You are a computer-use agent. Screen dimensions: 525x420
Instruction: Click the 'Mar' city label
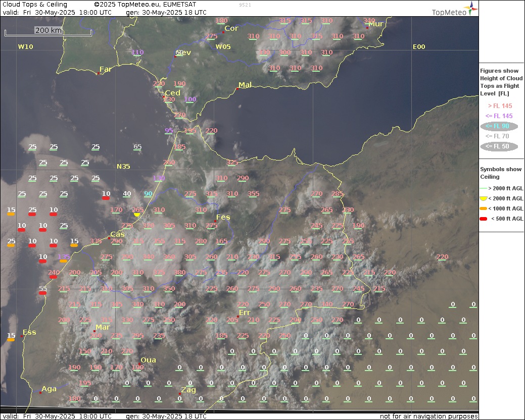(x=103, y=328)
